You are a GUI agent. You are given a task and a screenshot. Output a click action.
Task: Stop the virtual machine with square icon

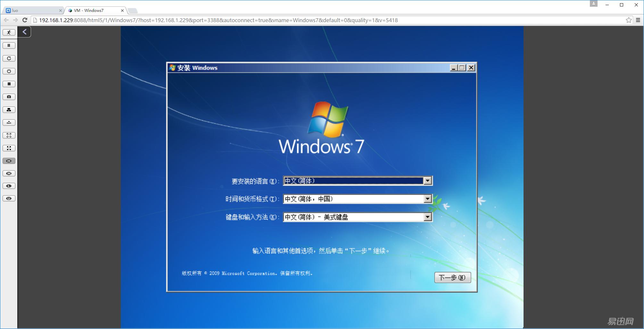coord(9,84)
